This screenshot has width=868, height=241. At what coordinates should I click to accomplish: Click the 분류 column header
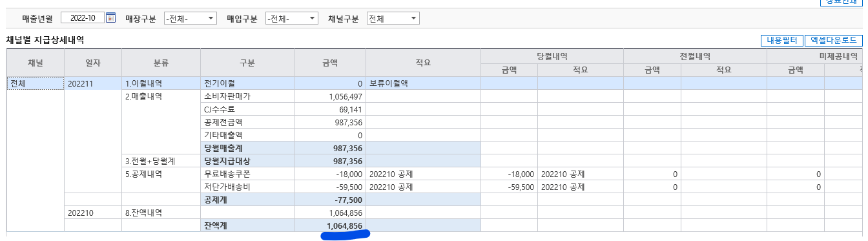(x=161, y=63)
